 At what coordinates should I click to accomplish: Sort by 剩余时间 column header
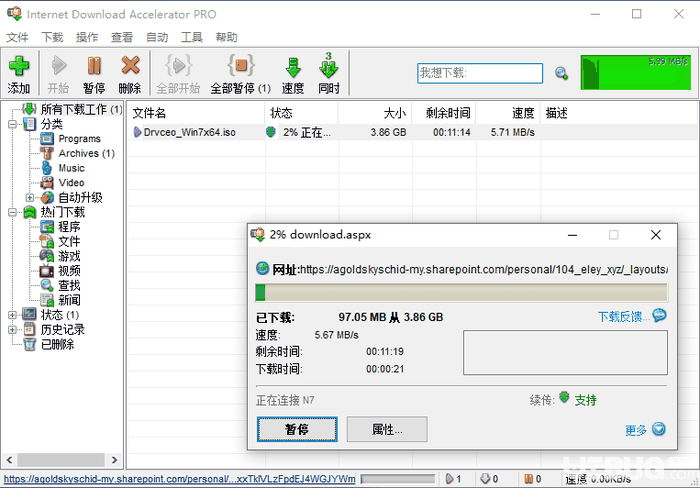tap(444, 113)
